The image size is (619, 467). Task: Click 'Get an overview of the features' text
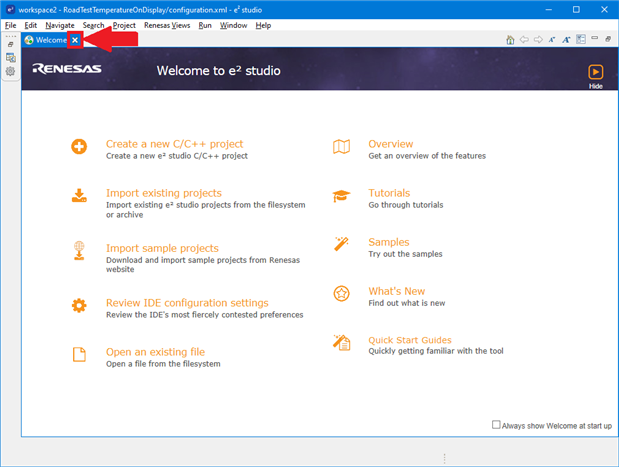click(427, 156)
